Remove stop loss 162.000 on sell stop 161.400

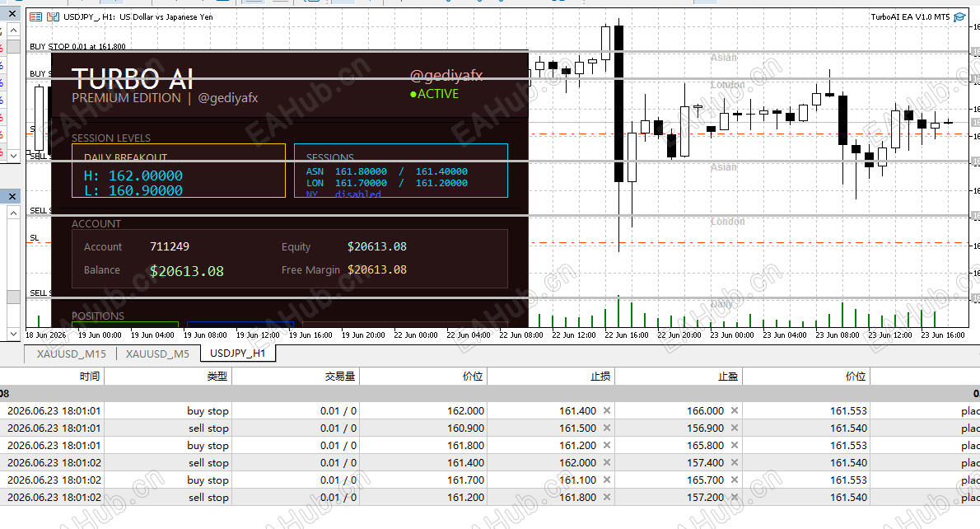tap(606, 463)
